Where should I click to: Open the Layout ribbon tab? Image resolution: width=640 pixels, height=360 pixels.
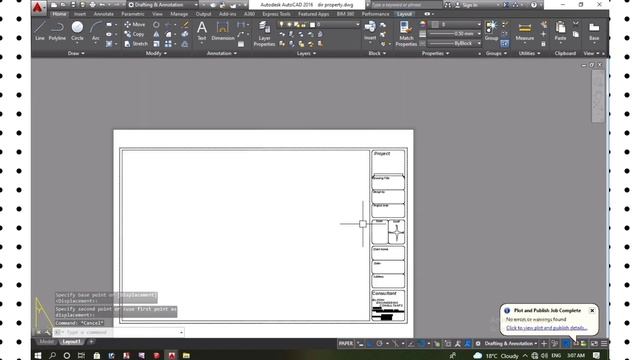pos(404,14)
